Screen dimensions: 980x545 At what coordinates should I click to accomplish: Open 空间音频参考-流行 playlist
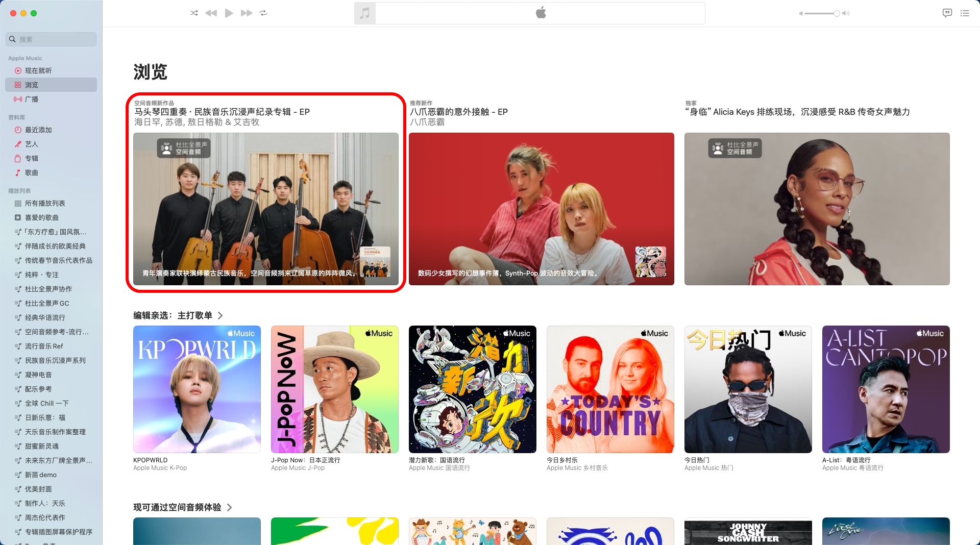(51, 332)
